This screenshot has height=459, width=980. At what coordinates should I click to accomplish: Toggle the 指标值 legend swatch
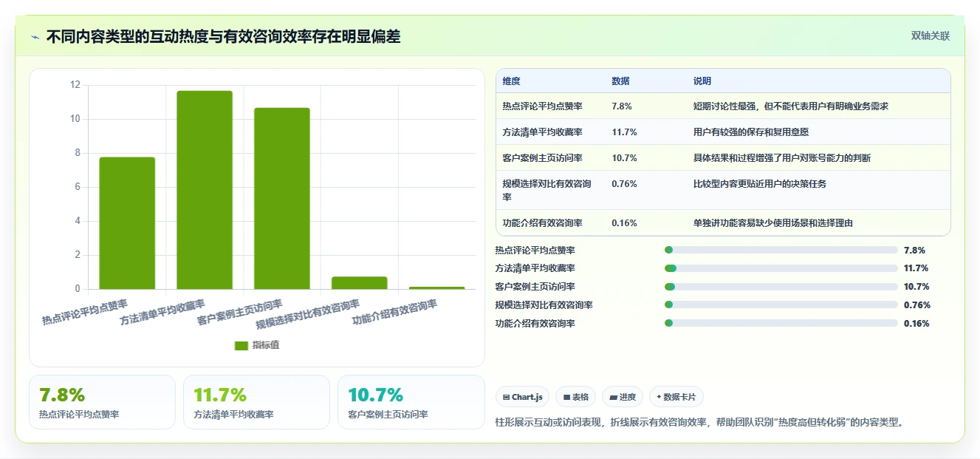coord(241,345)
